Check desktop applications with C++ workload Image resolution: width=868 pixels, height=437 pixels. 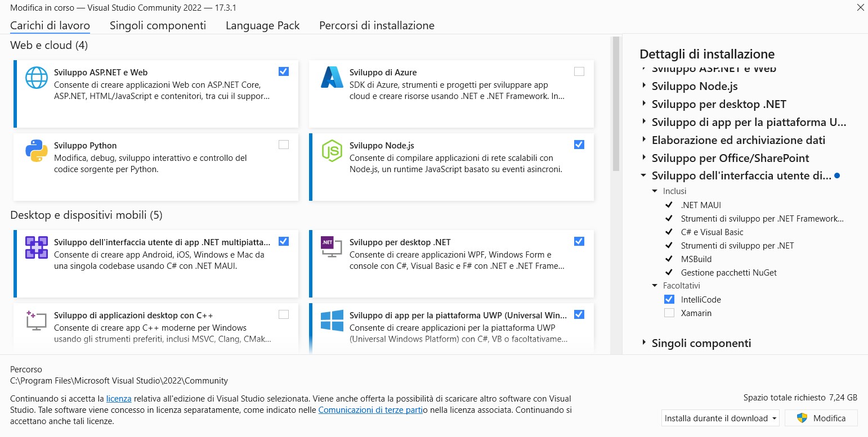(284, 314)
